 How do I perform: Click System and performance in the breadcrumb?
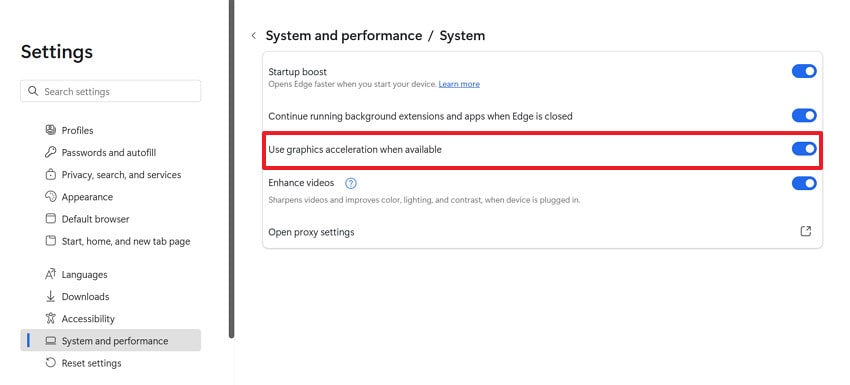tap(344, 36)
